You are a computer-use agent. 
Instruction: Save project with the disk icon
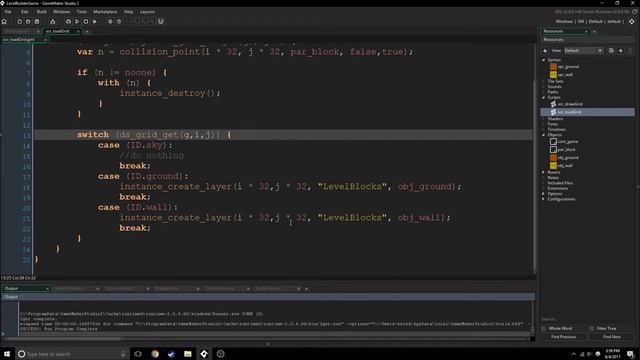(37, 22)
